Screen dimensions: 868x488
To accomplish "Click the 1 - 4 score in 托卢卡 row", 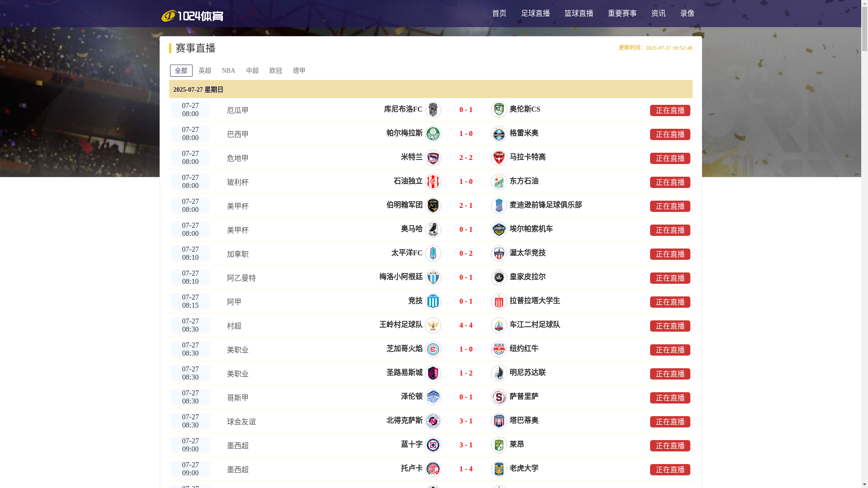I will (466, 469).
